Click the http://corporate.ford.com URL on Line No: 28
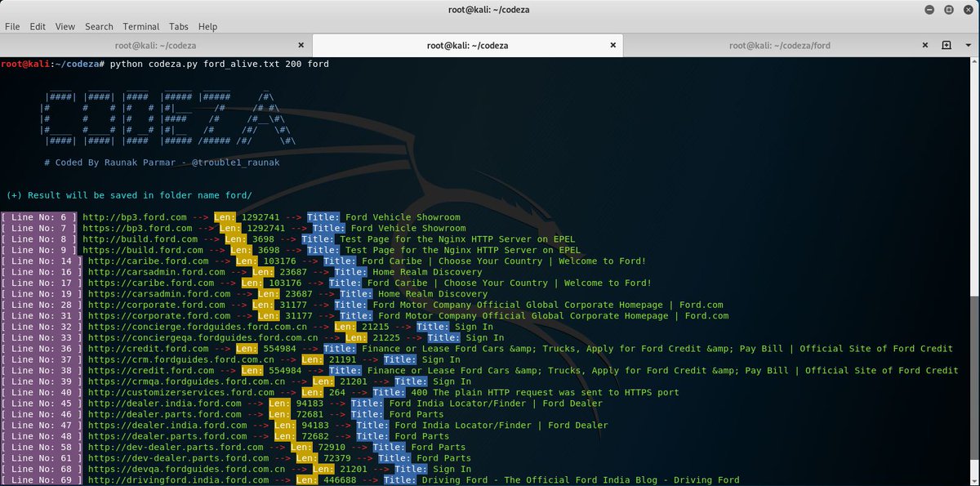 (x=156, y=305)
